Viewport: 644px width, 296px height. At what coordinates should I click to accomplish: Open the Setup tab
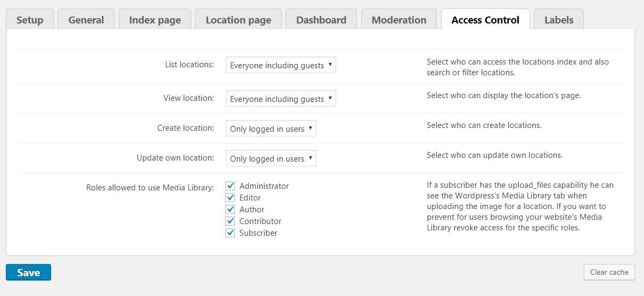point(30,20)
